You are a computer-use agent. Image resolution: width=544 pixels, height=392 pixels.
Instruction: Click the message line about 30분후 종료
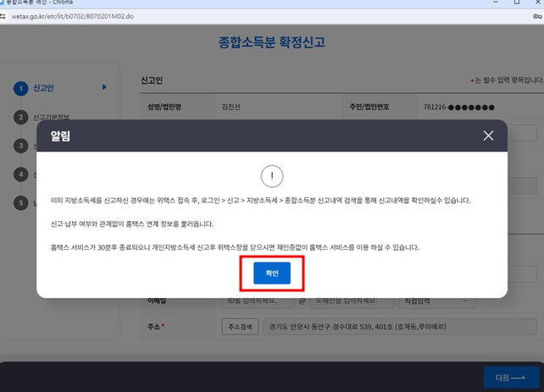[x=235, y=247]
